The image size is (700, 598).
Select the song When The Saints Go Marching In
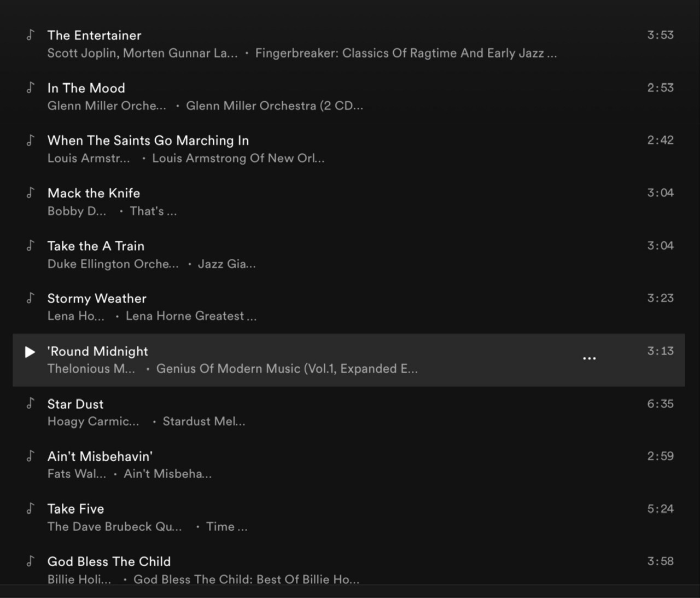(x=148, y=141)
